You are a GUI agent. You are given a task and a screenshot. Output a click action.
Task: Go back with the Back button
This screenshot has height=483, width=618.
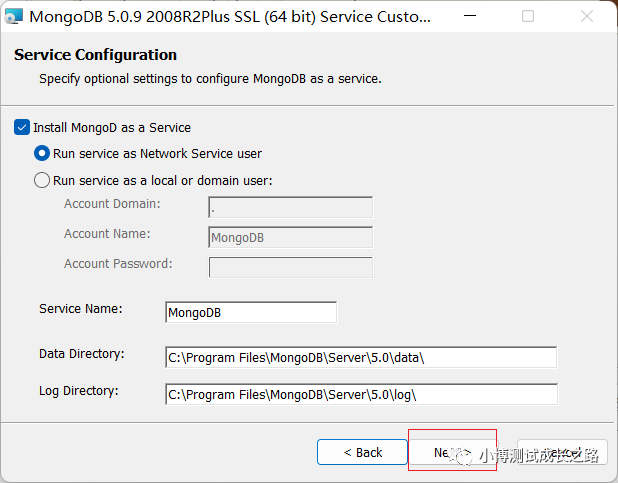(362, 452)
